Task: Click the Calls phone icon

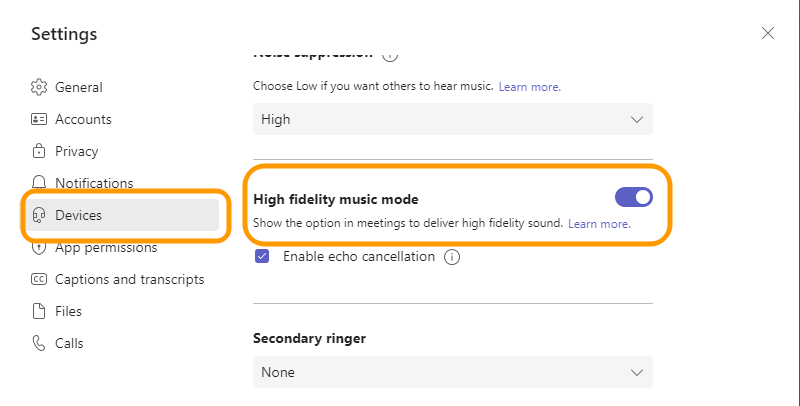Action: pos(39,343)
